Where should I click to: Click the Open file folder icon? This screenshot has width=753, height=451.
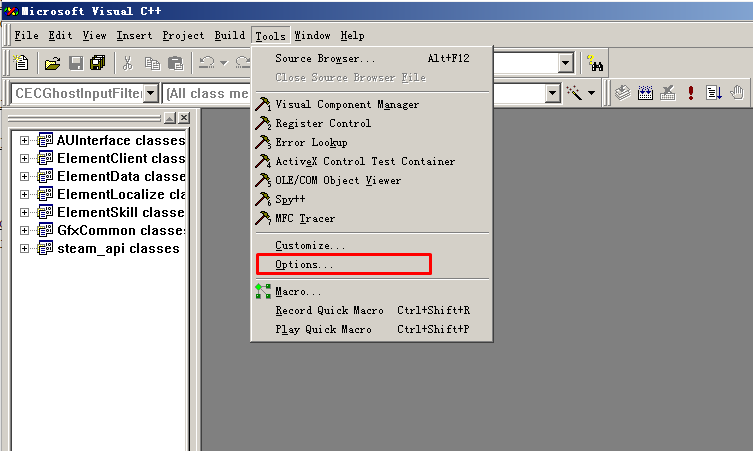pyautogui.click(x=52, y=63)
